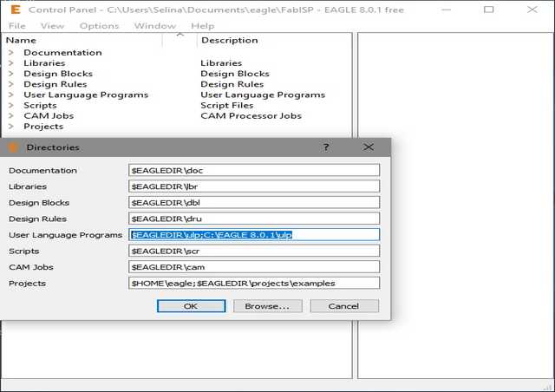Expand the Design Blocks tree node
555x392 pixels.
pos(11,74)
